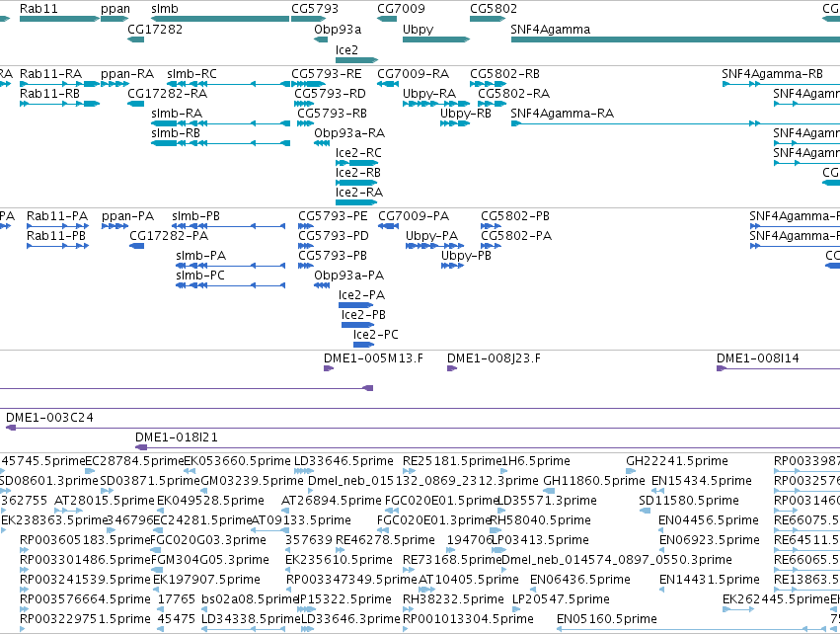Select the ppan-PA protein label
This screenshot has width=840, height=634.
(x=128, y=217)
